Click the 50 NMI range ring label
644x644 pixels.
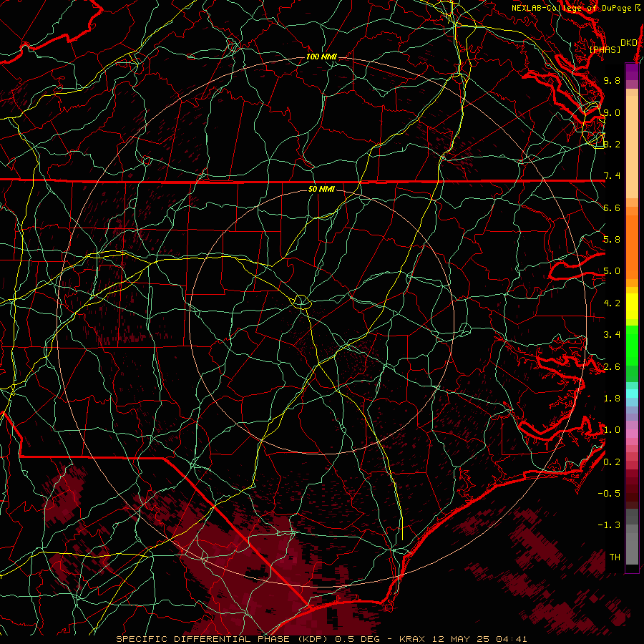pyautogui.click(x=321, y=189)
